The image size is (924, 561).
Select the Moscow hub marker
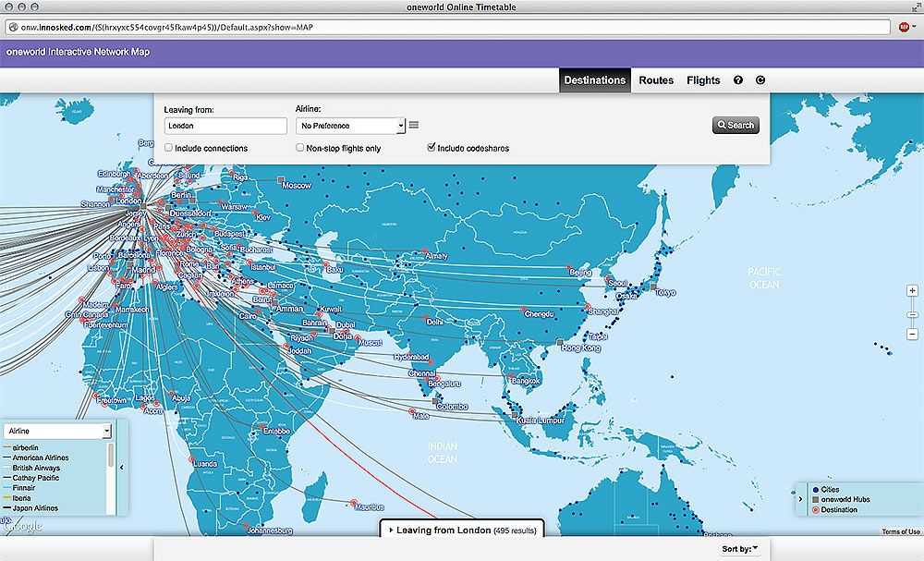[281, 179]
